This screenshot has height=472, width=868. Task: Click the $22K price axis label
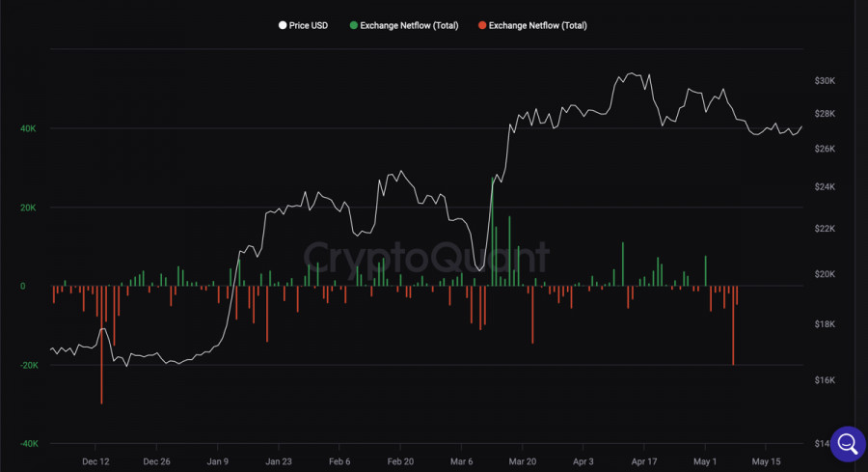tap(825, 229)
